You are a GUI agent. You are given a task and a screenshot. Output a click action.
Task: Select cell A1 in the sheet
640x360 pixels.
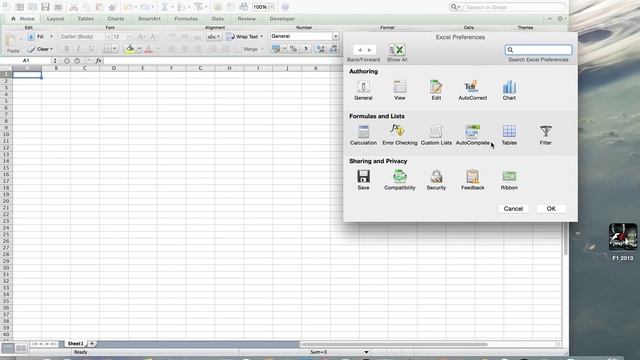pos(27,75)
